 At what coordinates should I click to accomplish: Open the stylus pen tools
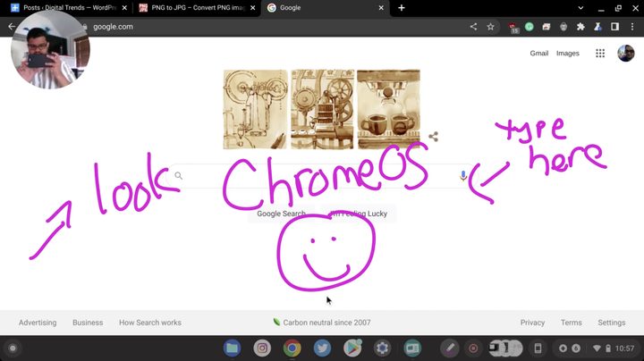pyautogui.click(x=450, y=348)
